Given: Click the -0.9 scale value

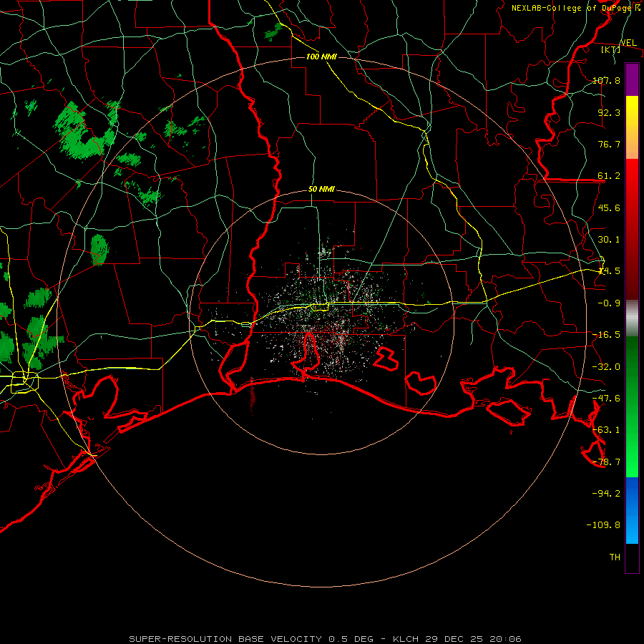Looking at the screenshot, I should click(609, 303).
